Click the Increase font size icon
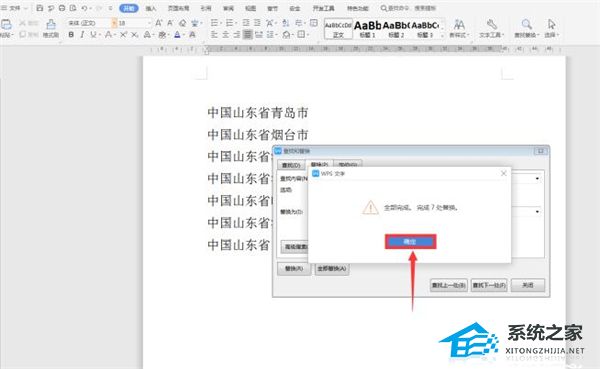Image resolution: width=600 pixels, height=369 pixels. [158, 23]
